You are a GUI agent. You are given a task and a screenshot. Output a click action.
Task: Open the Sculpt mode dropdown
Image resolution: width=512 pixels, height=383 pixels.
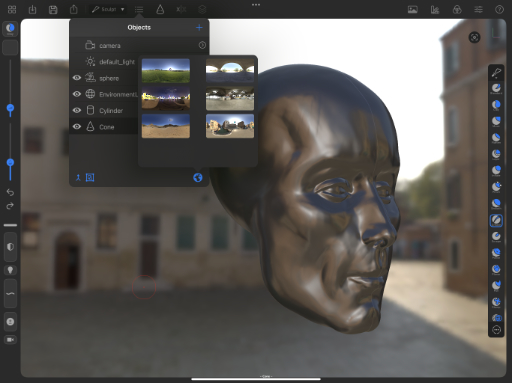[108, 9]
